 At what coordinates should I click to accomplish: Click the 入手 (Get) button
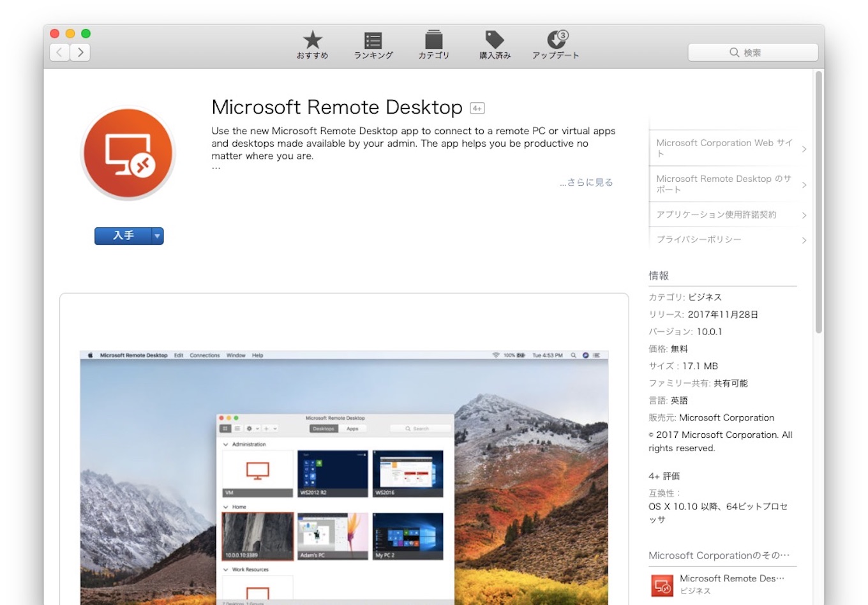[x=123, y=236]
